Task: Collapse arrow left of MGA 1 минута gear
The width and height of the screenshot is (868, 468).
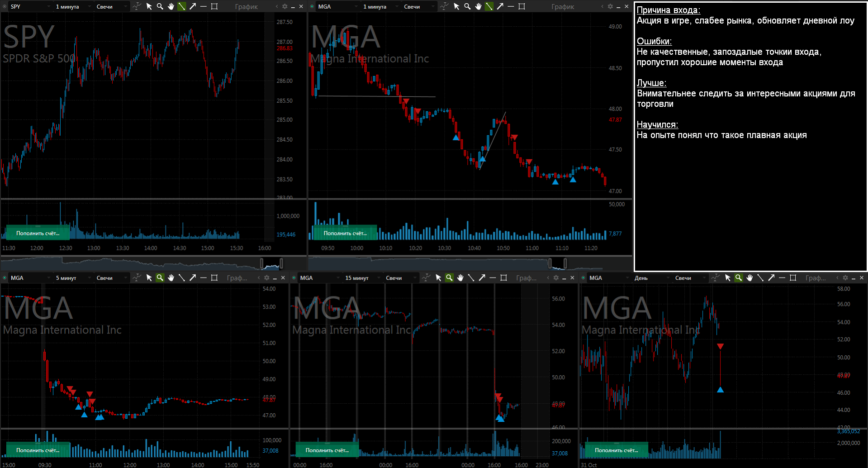Action: pyautogui.click(x=602, y=6)
